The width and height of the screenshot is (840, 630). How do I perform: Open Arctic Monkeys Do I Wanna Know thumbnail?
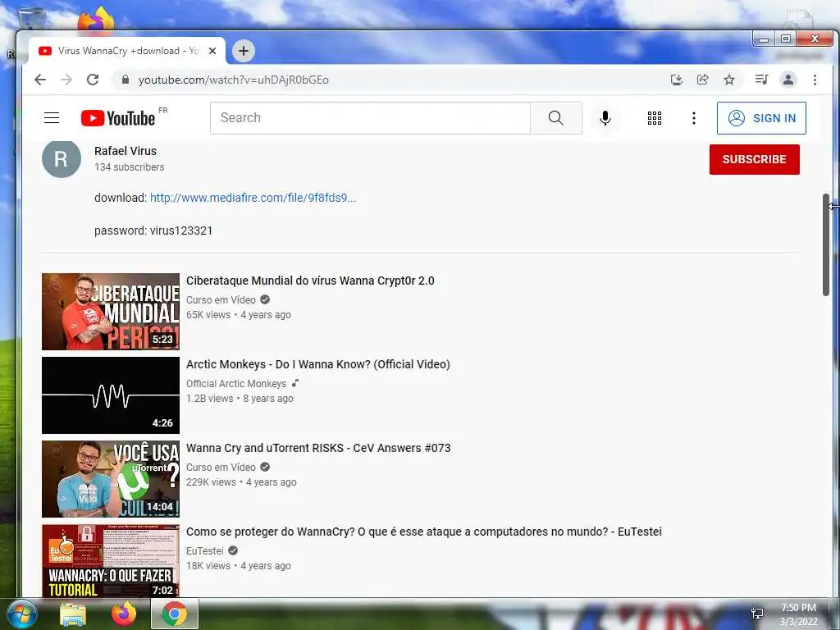click(x=111, y=395)
